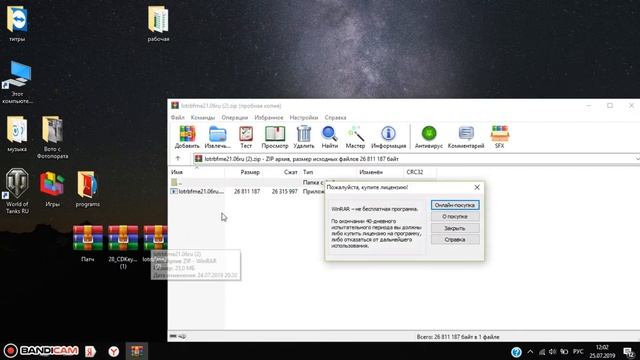Click the Антивирус toolbar icon
Viewport: 640px width, 360px height.
point(429,137)
